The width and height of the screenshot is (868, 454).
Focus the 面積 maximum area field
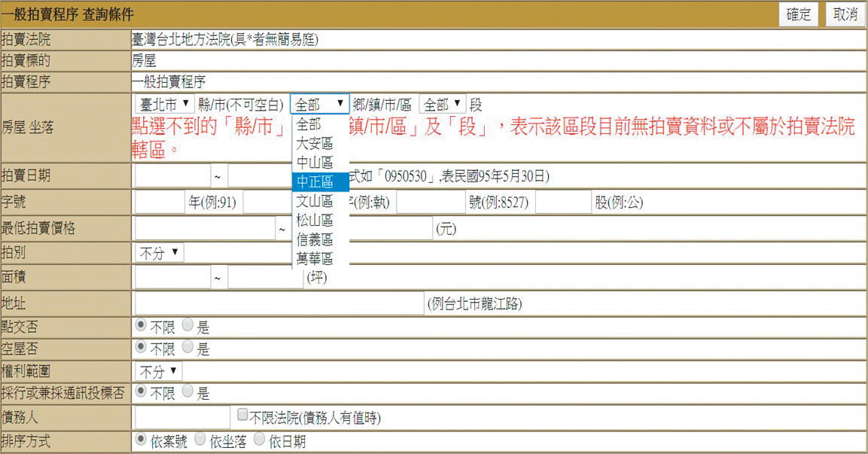[266, 277]
